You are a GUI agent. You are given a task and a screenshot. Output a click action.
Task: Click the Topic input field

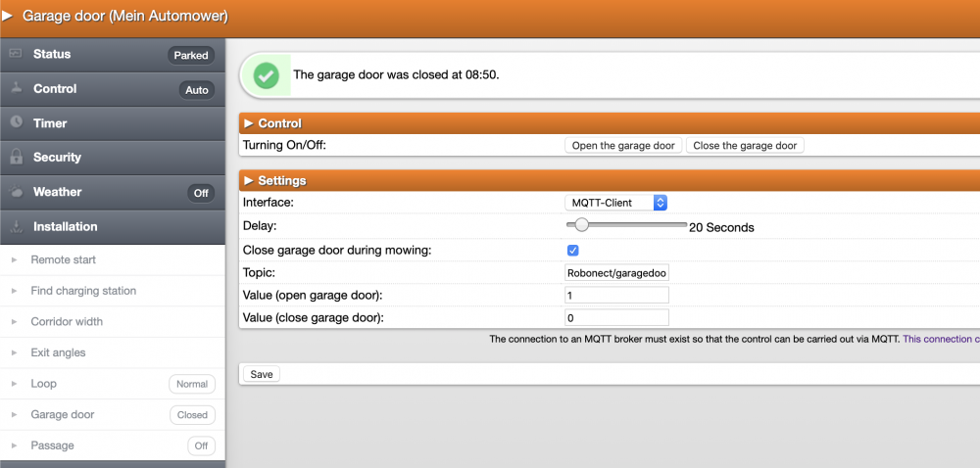pos(616,273)
